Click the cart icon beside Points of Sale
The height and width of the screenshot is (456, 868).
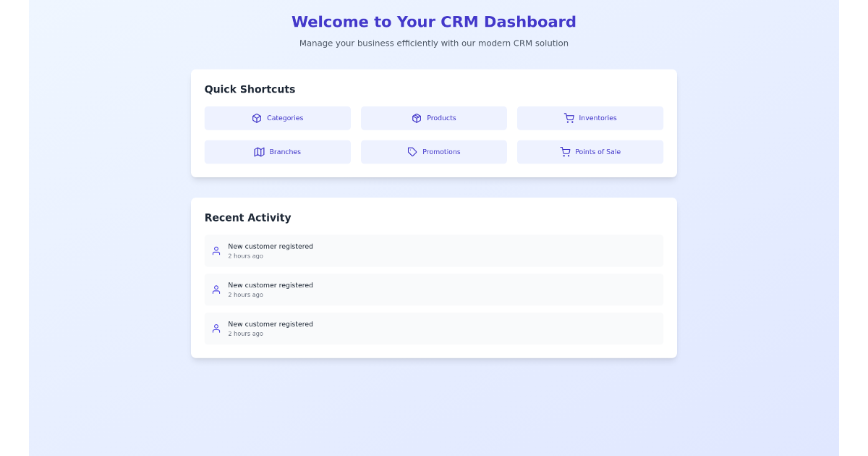point(565,152)
